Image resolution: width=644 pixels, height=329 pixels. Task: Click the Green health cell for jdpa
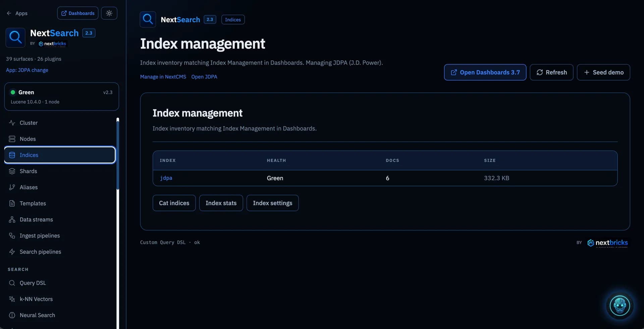[x=275, y=178]
